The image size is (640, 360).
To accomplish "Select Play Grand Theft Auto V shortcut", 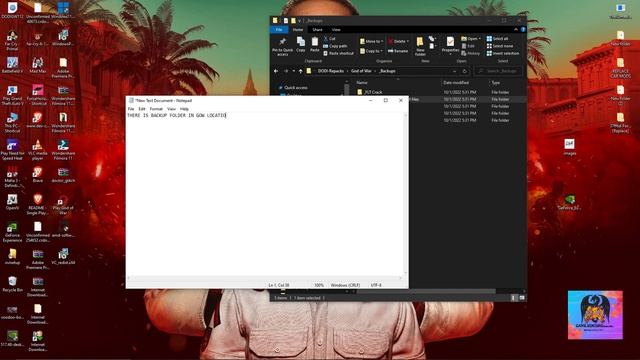I will point(12,95).
